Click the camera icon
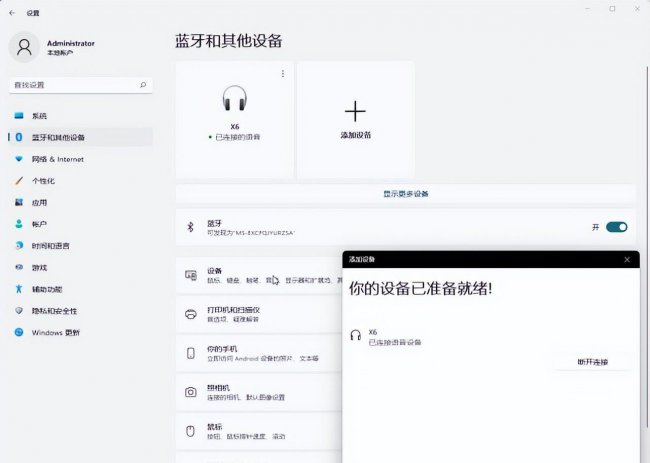 tap(191, 392)
